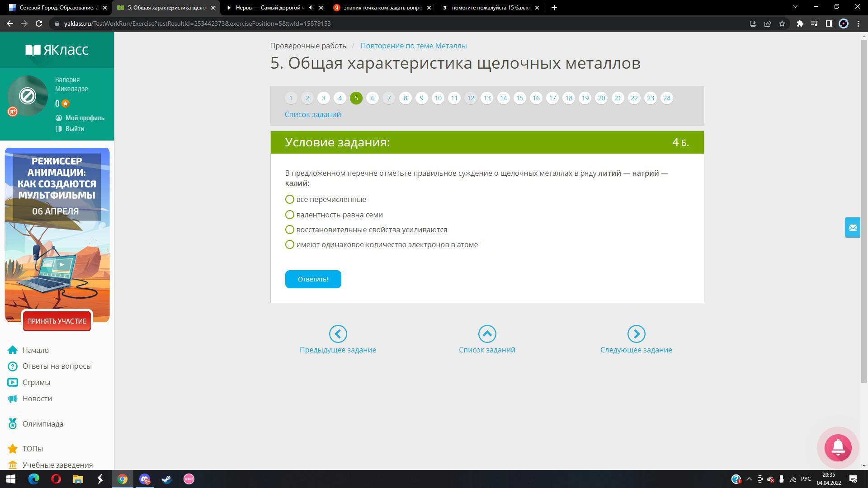The height and width of the screenshot is (488, 868).
Task: Bookmark page with star icon
Action: click(782, 23)
